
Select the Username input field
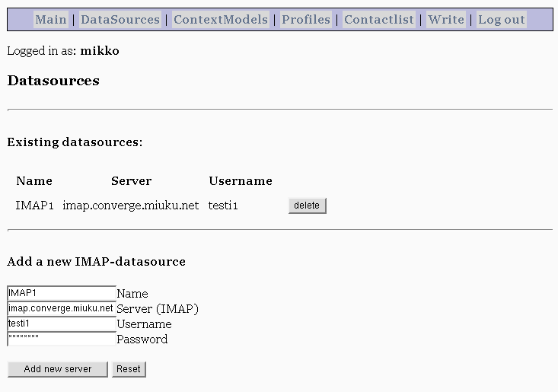(x=62, y=323)
